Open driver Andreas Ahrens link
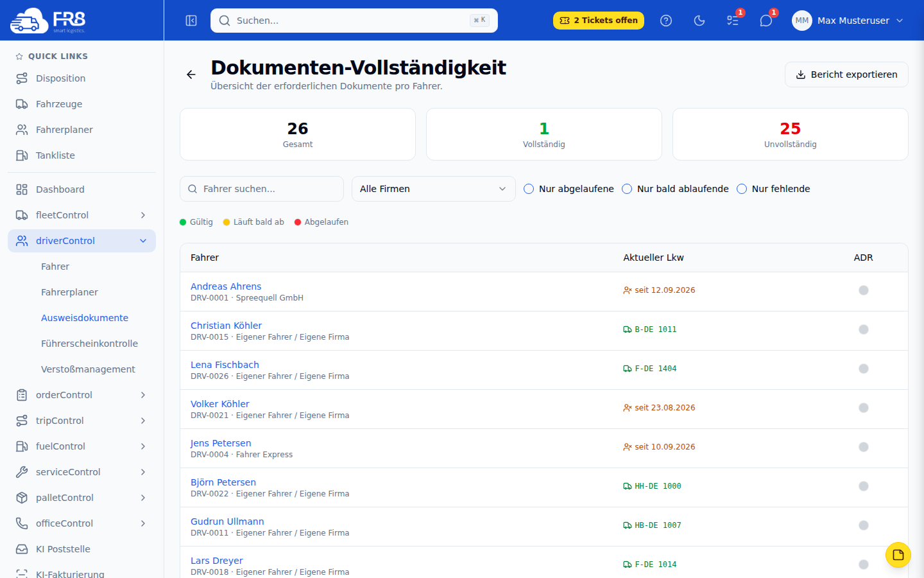 coord(226,286)
